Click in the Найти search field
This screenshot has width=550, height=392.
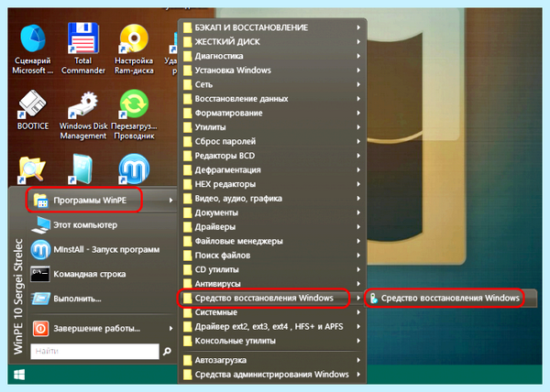94,351
